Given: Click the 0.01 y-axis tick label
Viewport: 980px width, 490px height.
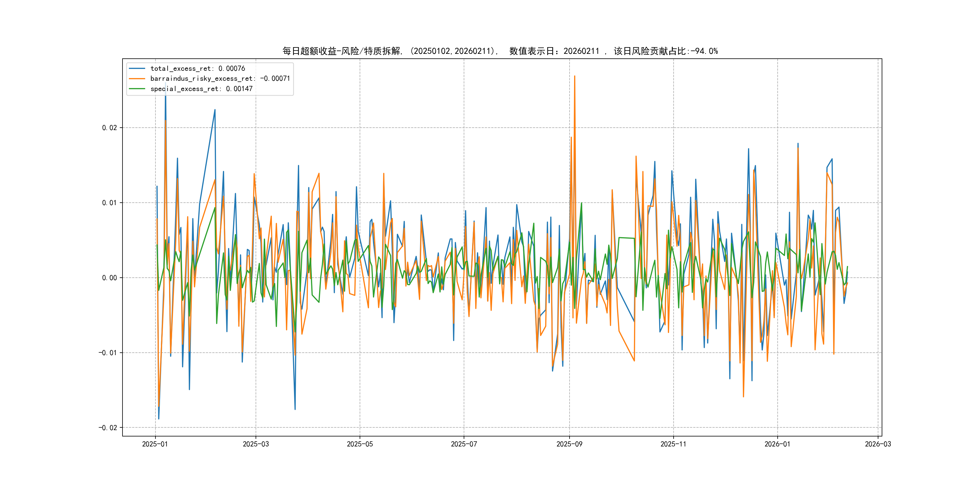Looking at the screenshot, I should [109, 203].
